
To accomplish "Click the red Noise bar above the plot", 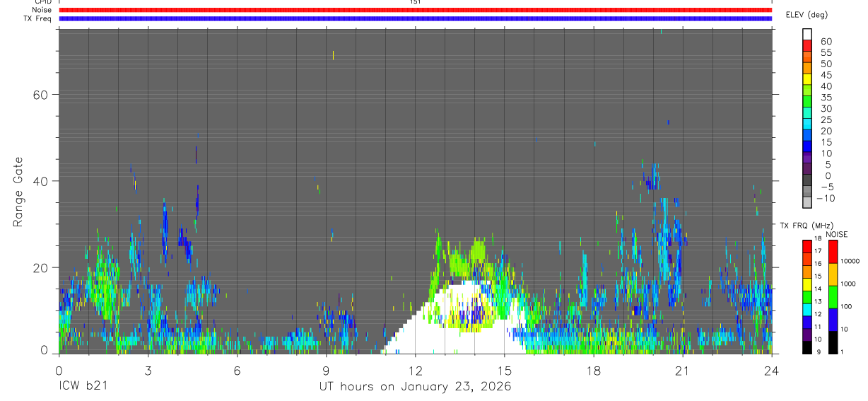I will (x=415, y=10).
